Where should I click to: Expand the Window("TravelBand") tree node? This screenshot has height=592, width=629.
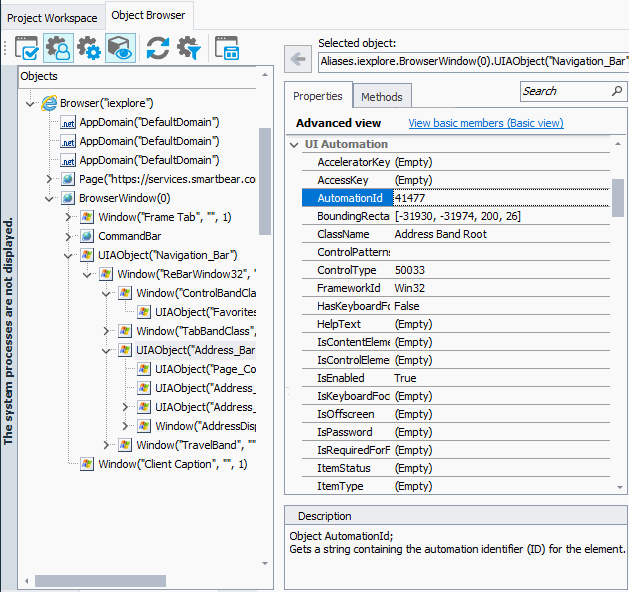click(x=107, y=445)
